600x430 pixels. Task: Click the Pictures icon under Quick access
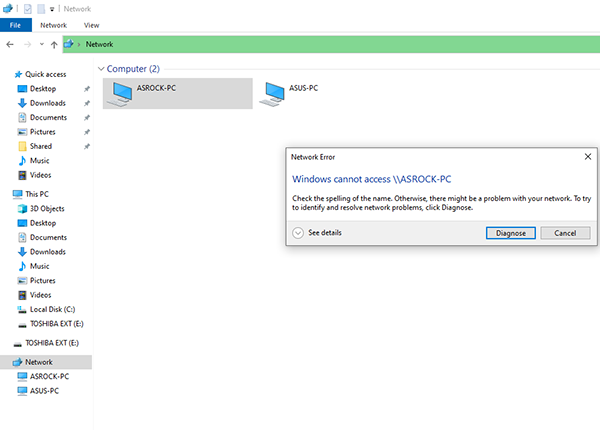coord(22,132)
